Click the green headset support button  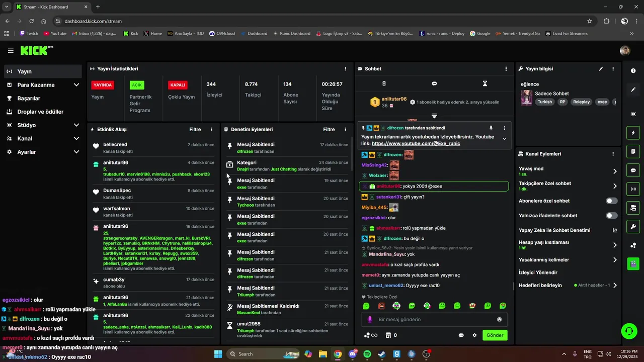[629, 331]
